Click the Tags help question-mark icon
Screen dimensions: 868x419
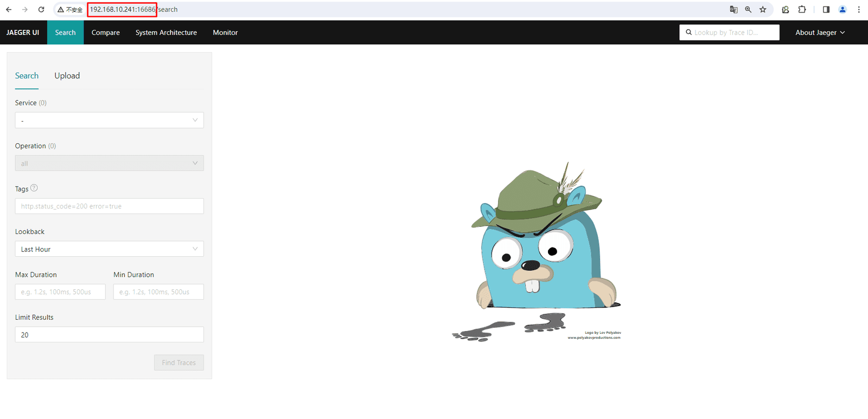(34, 188)
